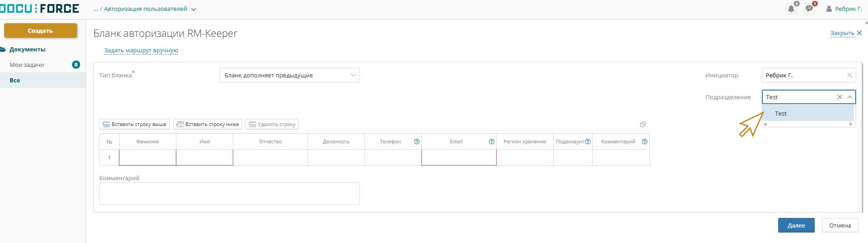Screen dimensions: 868x243
Task: Click Вставить строку ниже button
Action: [207, 124]
